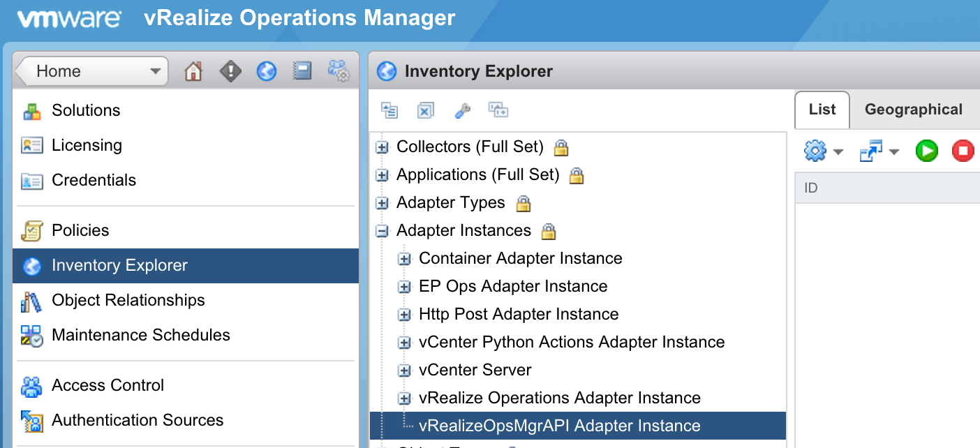Open the Home dropdown selector
This screenshot has width=980, height=448.
[x=91, y=71]
